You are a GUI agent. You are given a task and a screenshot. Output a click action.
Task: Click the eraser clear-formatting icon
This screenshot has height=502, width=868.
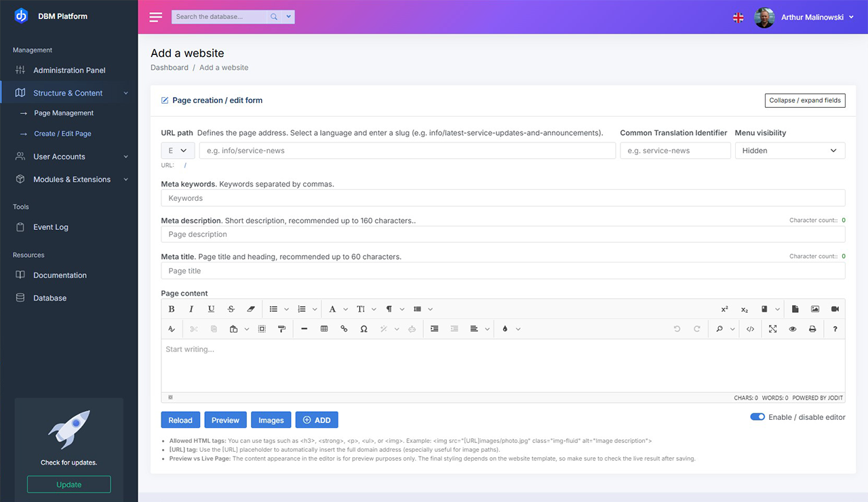point(251,309)
